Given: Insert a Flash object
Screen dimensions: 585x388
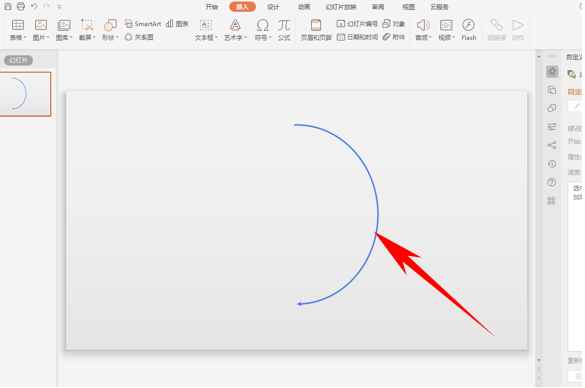Looking at the screenshot, I should click(469, 30).
